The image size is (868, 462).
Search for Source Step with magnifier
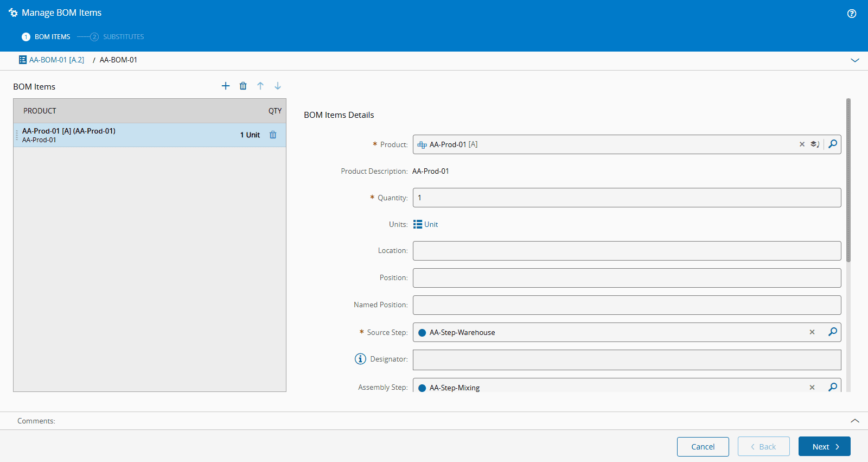(833, 332)
